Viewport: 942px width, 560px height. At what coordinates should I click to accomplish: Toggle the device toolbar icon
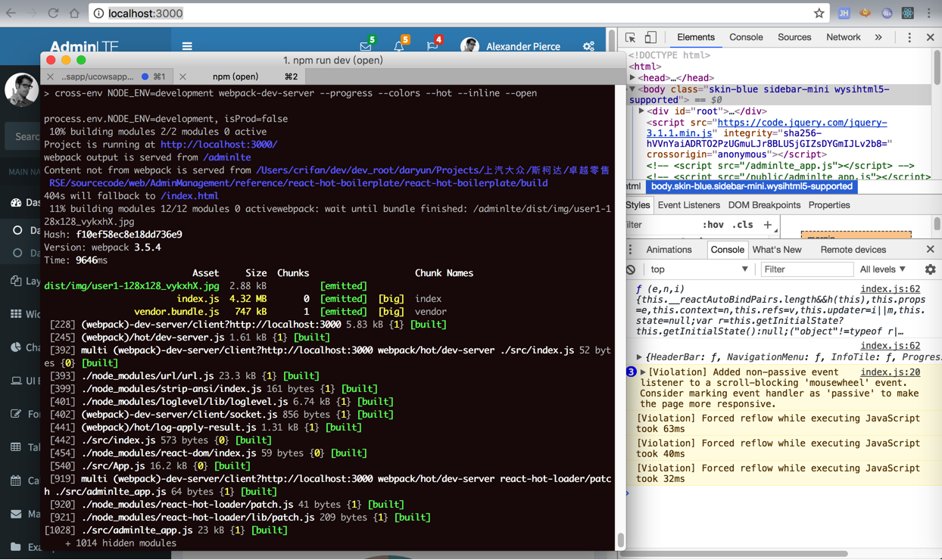(x=650, y=38)
